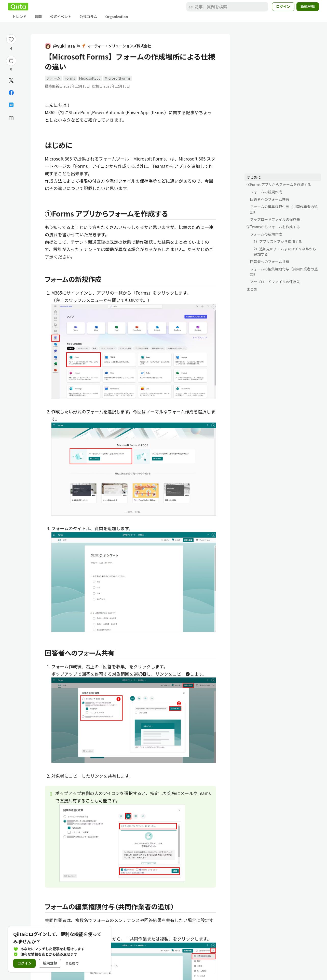This screenshot has height=980, width=327.
Task: Click the header ログイン button
Action: [283, 6]
